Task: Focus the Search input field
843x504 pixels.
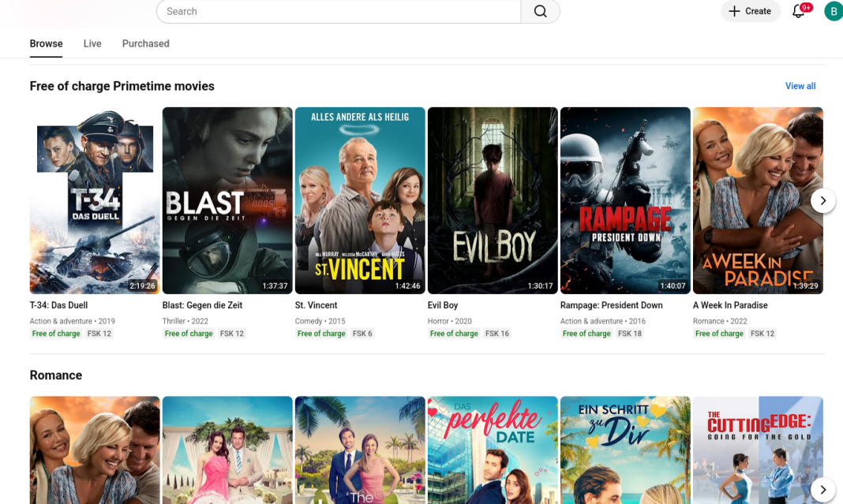Action: (x=339, y=11)
